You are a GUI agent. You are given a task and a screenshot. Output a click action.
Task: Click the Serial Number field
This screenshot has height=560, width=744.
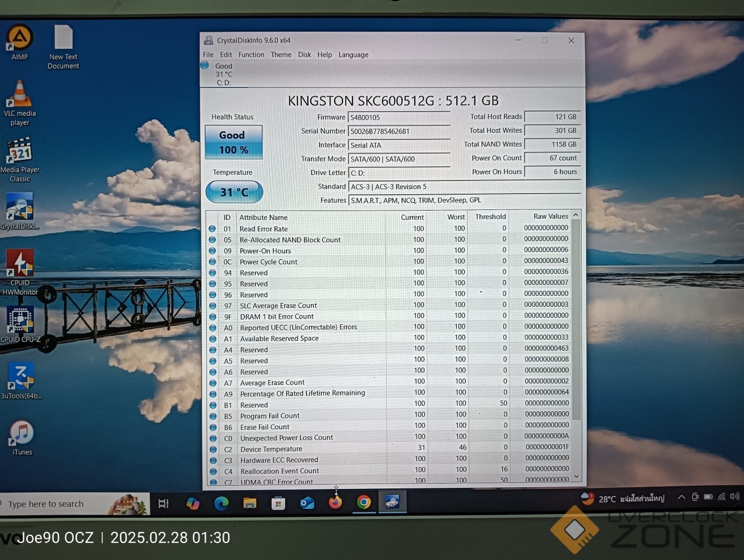click(399, 131)
